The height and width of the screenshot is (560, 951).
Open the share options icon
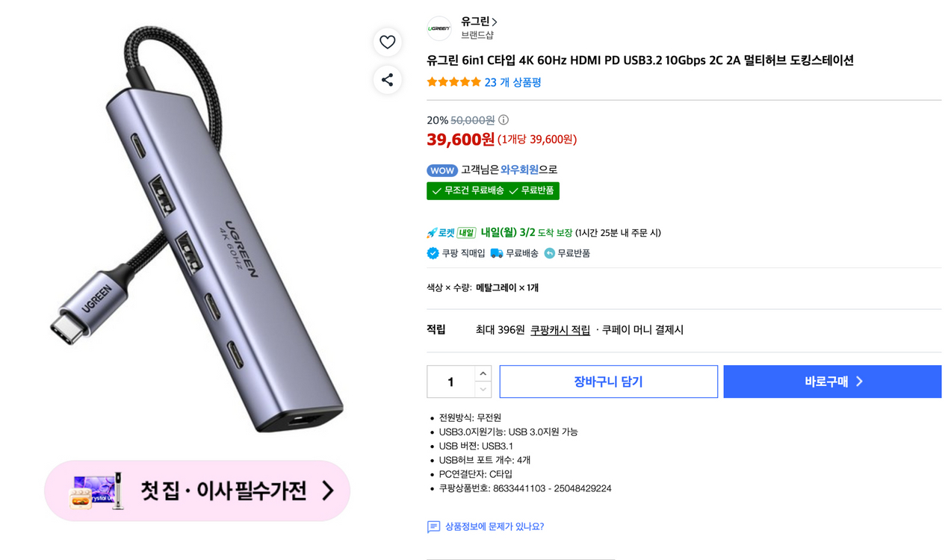point(387,79)
